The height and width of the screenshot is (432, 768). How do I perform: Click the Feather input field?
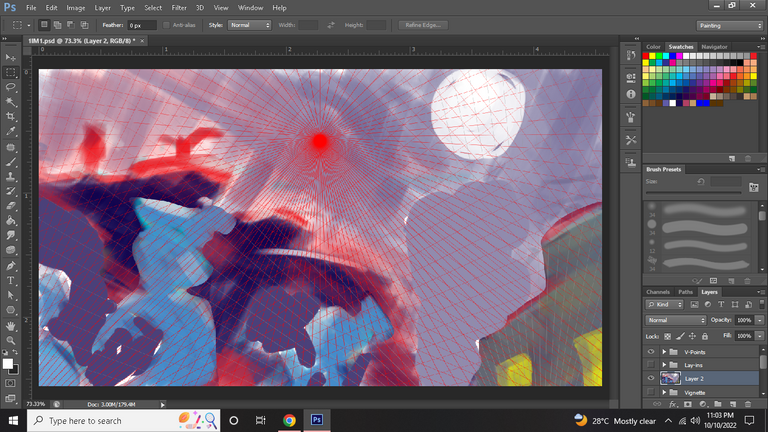pyautogui.click(x=142, y=25)
